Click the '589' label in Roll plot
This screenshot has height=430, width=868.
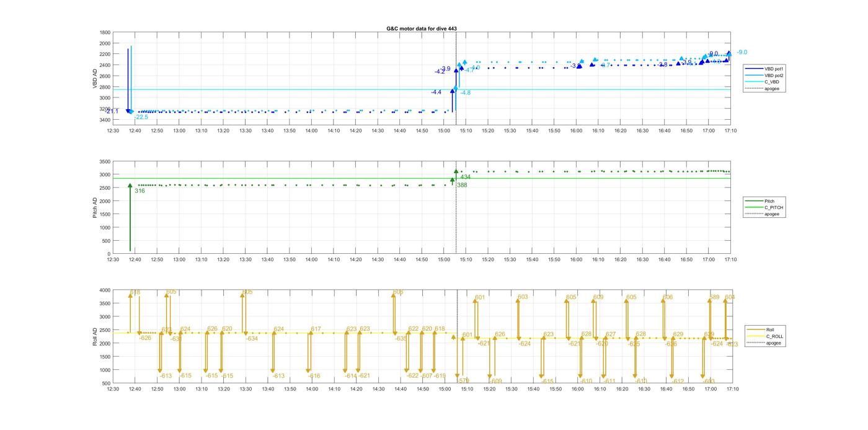[715, 297]
